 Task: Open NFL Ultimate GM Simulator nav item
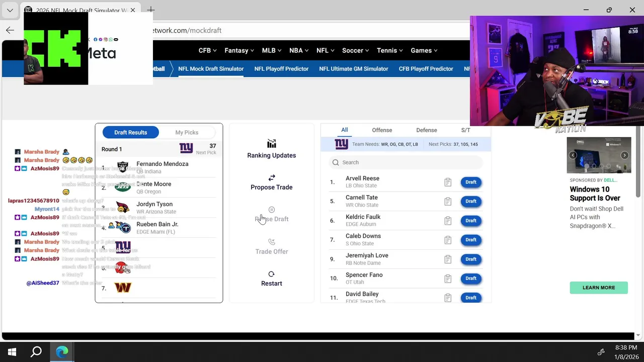coord(354,69)
